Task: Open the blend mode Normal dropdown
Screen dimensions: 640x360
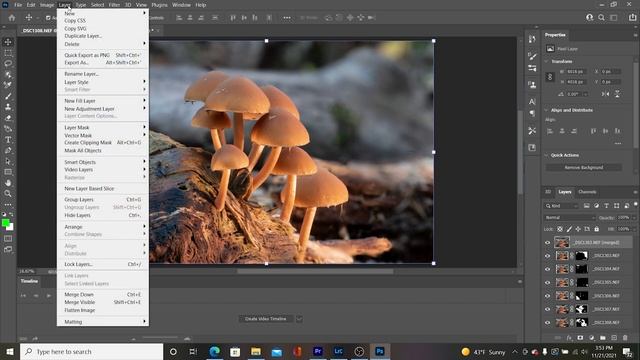Action: (x=569, y=218)
